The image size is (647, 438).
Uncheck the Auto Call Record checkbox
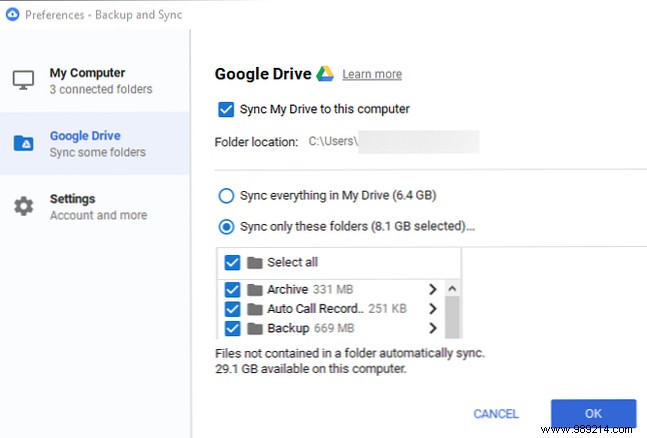(232, 309)
